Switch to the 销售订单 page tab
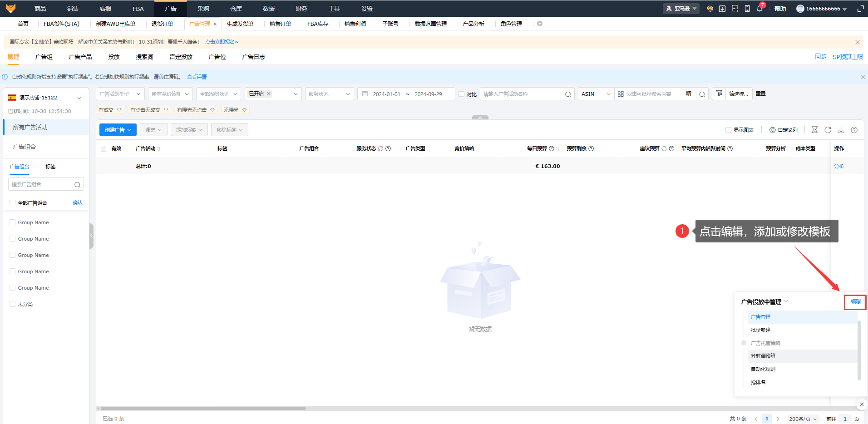Viewport: 868px width, 424px height. [280, 24]
